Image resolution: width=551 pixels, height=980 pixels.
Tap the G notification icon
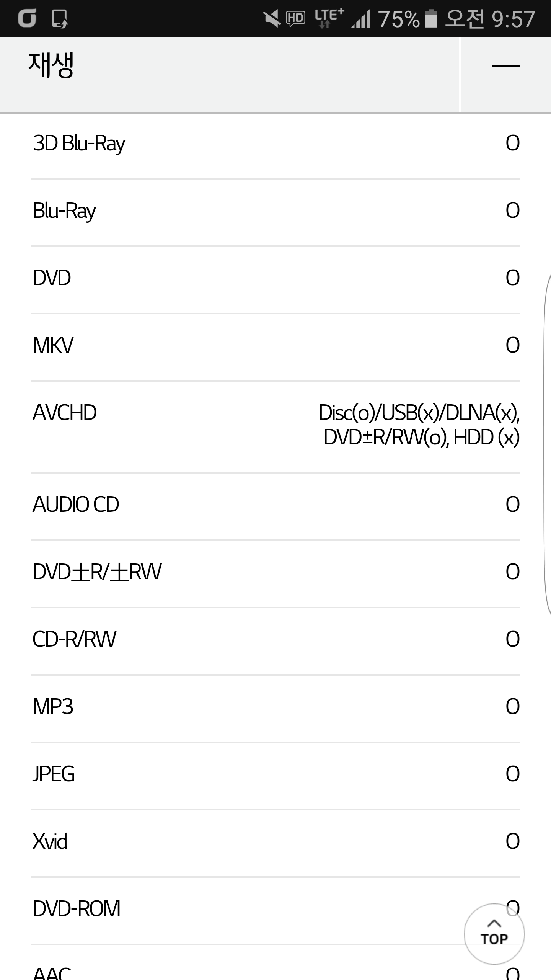tap(27, 18)
